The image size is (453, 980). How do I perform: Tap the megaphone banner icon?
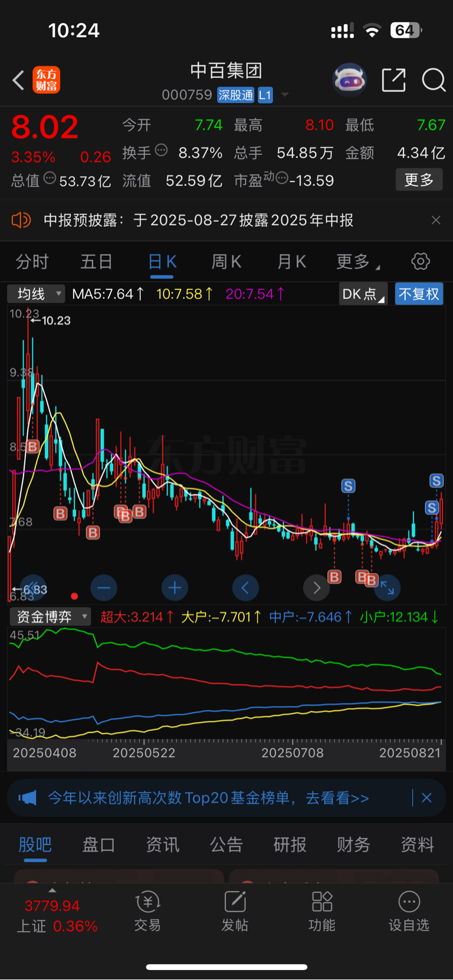(28, 798)
